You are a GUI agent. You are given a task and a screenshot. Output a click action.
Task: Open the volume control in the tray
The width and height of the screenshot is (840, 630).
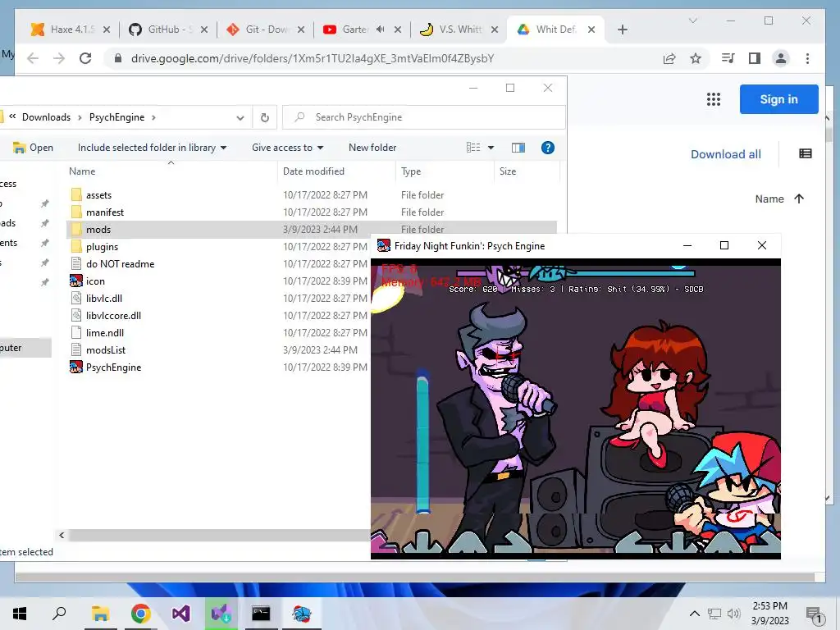(x=734, y=614)
